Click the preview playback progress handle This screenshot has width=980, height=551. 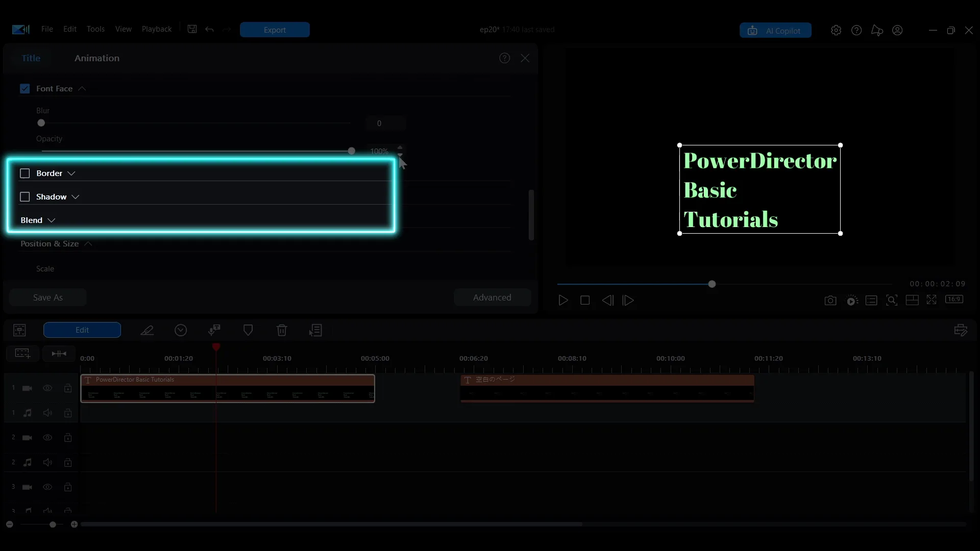coord(712,284)
